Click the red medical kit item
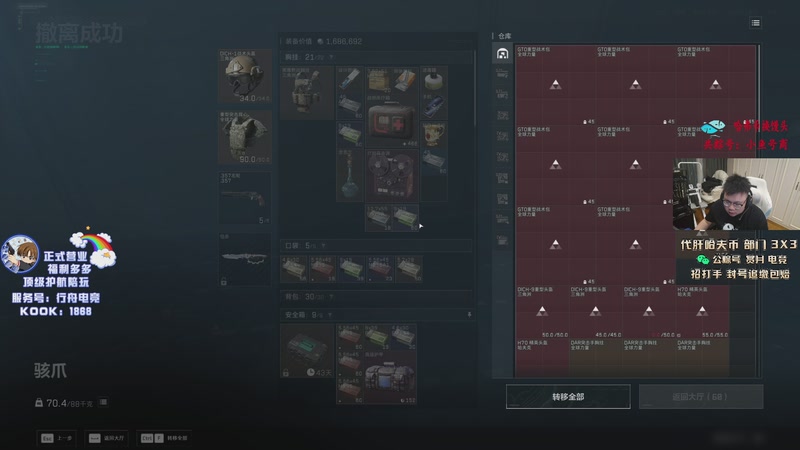This screenshot has height=450, width=800. point(392,122)
